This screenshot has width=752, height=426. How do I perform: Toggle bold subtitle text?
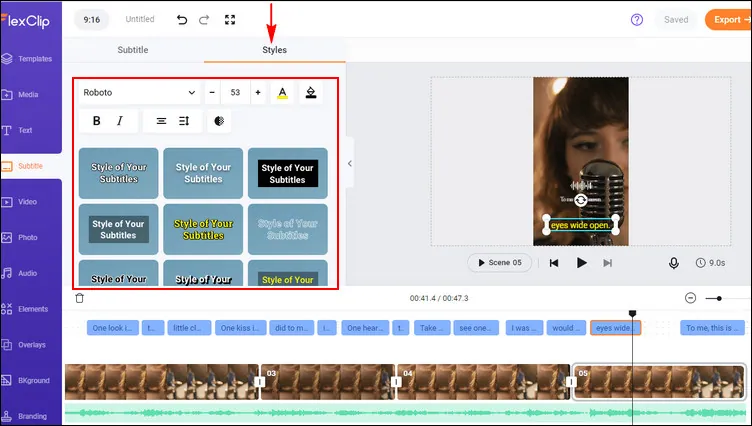(96, 121)
